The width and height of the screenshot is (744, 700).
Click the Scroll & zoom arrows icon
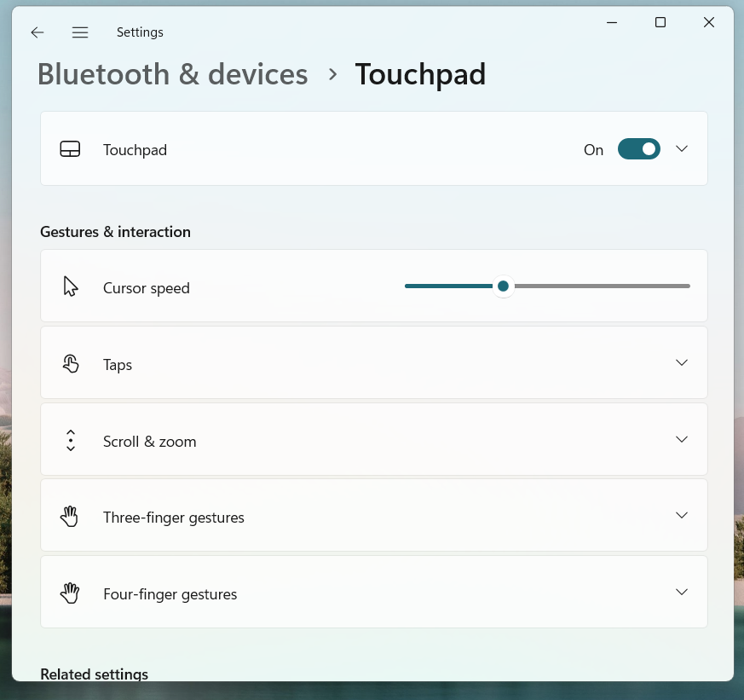click(70, 439)
